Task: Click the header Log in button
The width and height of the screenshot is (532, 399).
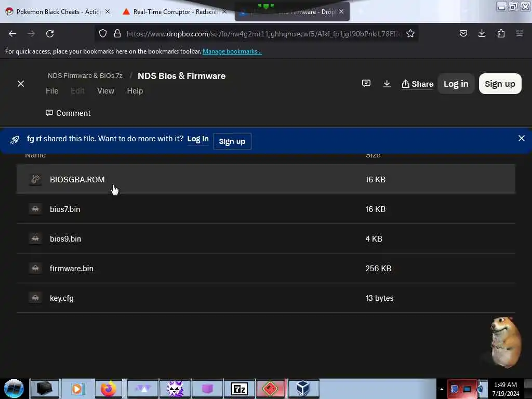Action: coord(456,84)
